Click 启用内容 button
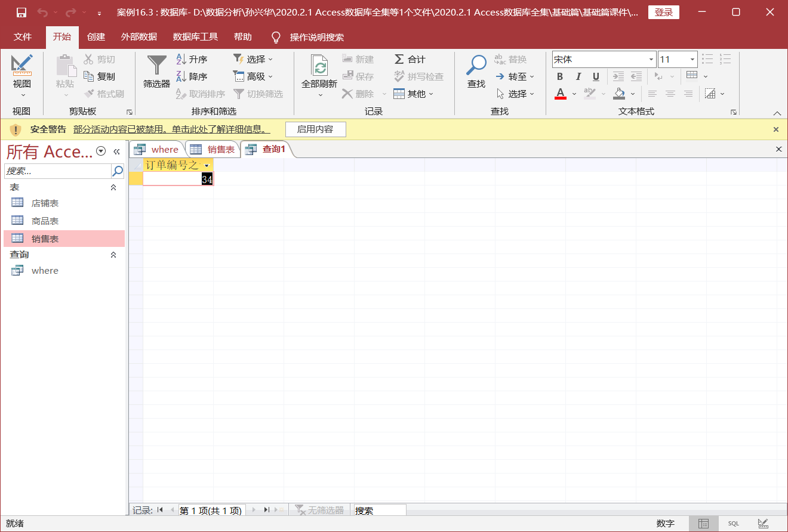Image resolution: width=788 pixels, height=532 pixels. [315, 129]
